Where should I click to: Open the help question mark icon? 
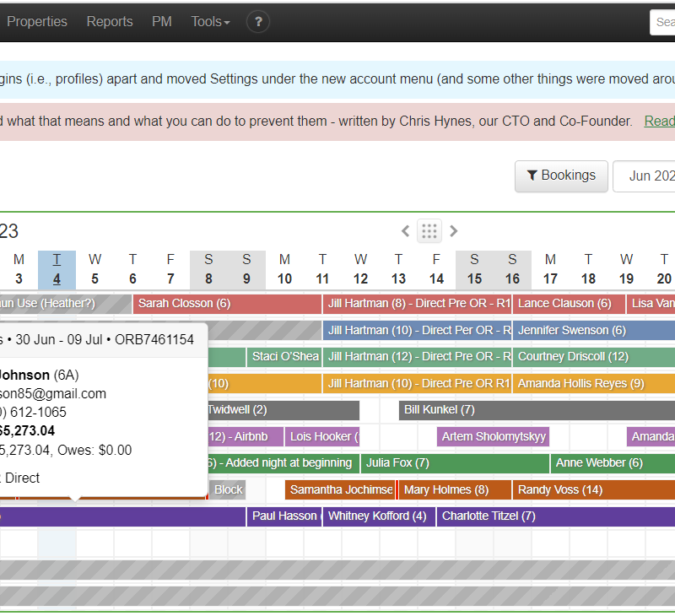click(x=257, y=22)
